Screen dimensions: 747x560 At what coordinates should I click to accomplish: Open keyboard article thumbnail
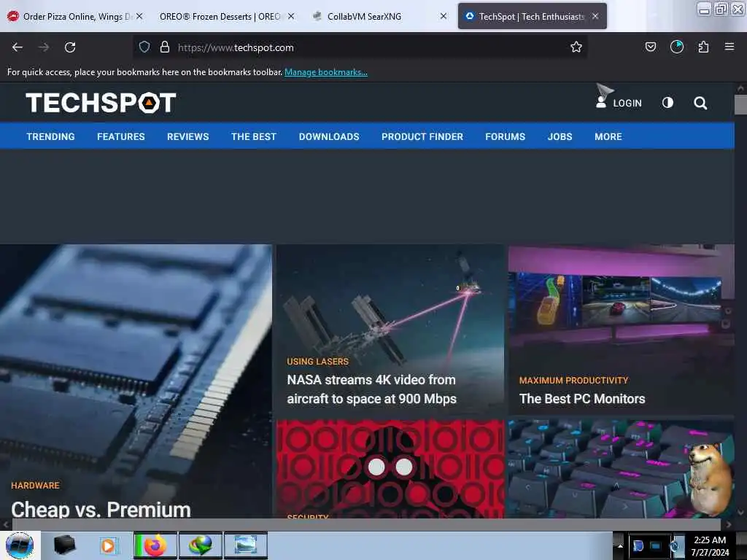tap(621, 469)
